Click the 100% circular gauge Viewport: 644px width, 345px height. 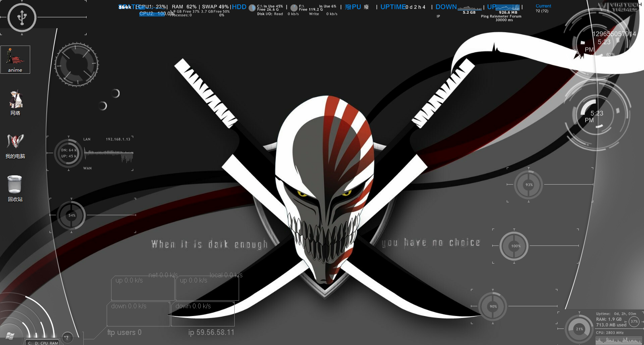point(514,246)
